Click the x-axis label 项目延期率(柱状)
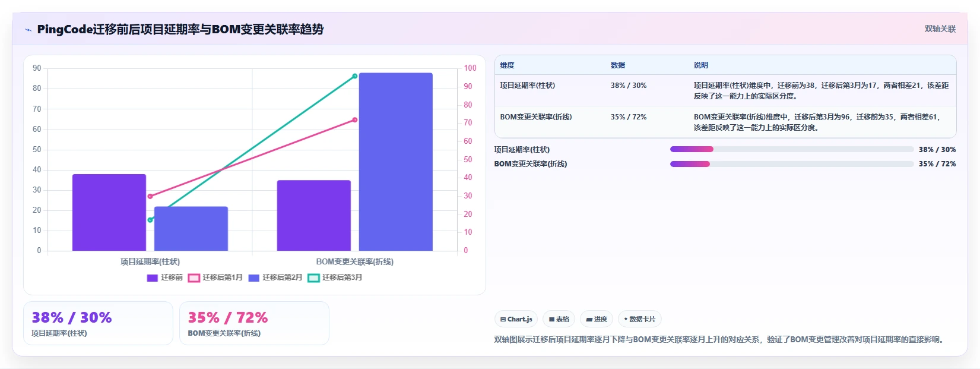 tap(150, 261)
